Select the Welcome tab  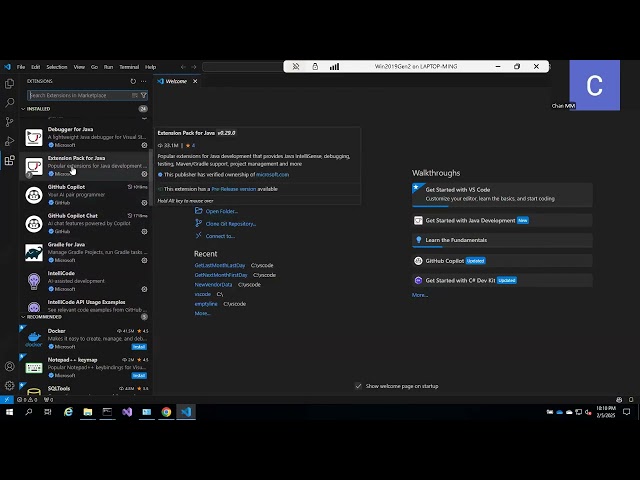pyautogui.click(x=176, y=81)
